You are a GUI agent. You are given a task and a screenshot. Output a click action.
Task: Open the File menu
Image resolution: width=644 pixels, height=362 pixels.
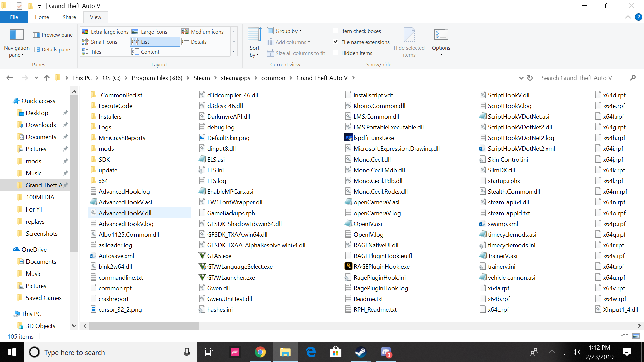(14, 17)
